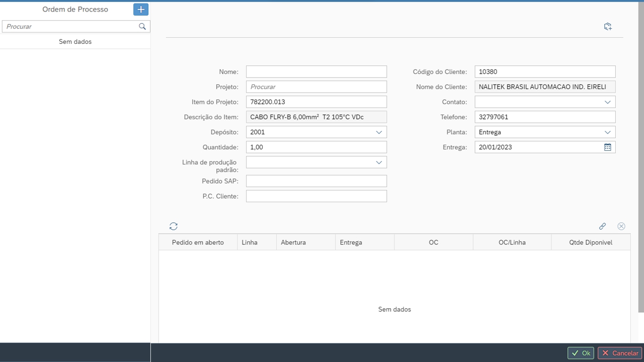The image size is (644, 362).
Task: Click the OC/Linha column header
Action: pyautogui.click(x=512, y=242)
